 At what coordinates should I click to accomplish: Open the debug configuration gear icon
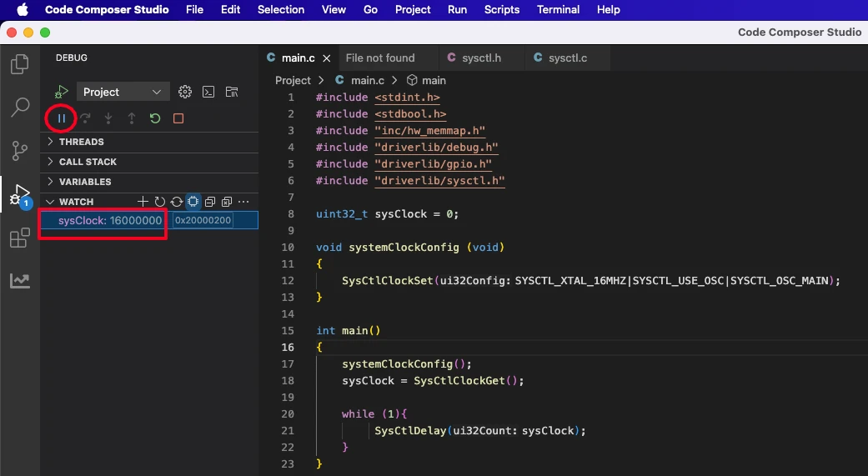pos(185,92)
